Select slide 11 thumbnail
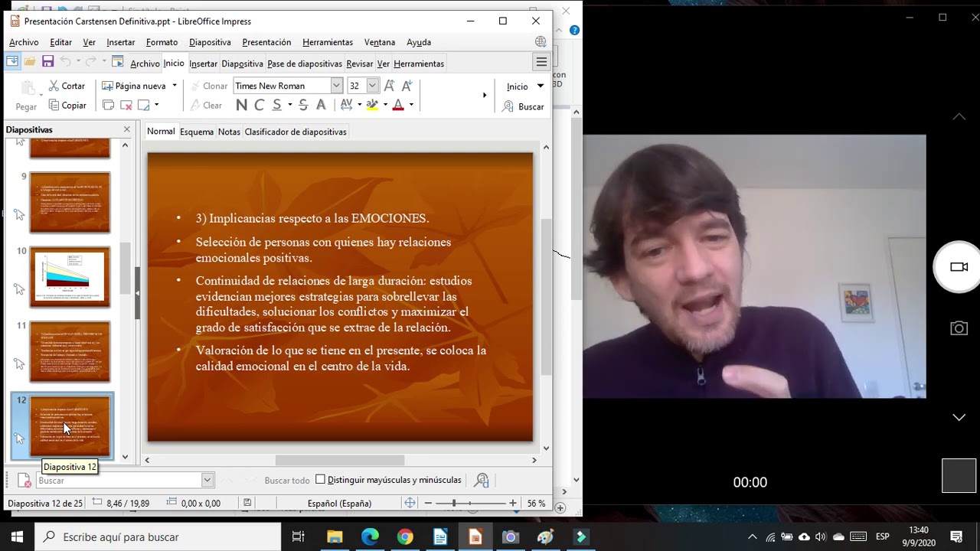Image resolution: width=980 pixels, height=551 pixels. click(70, 351)
